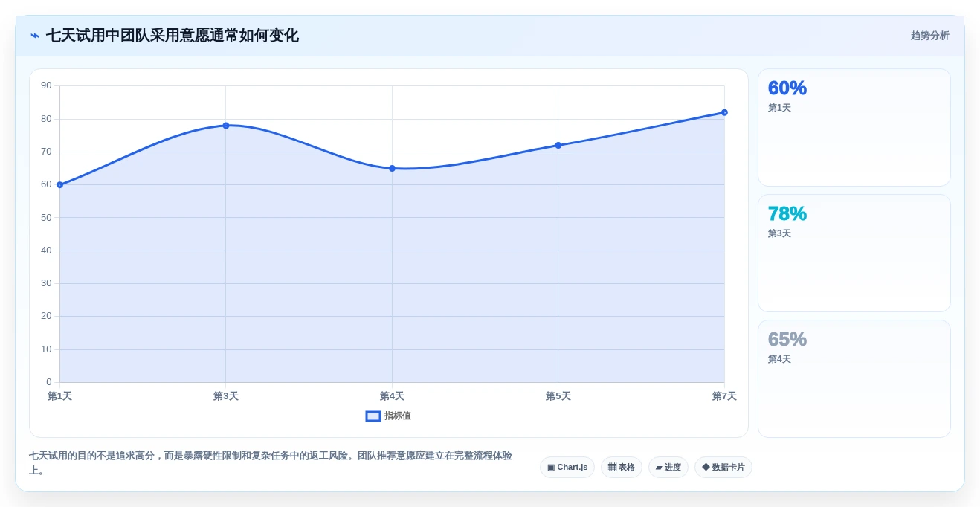
Task: Click the 进度 tag chip
Action: [x=668, y=468]
